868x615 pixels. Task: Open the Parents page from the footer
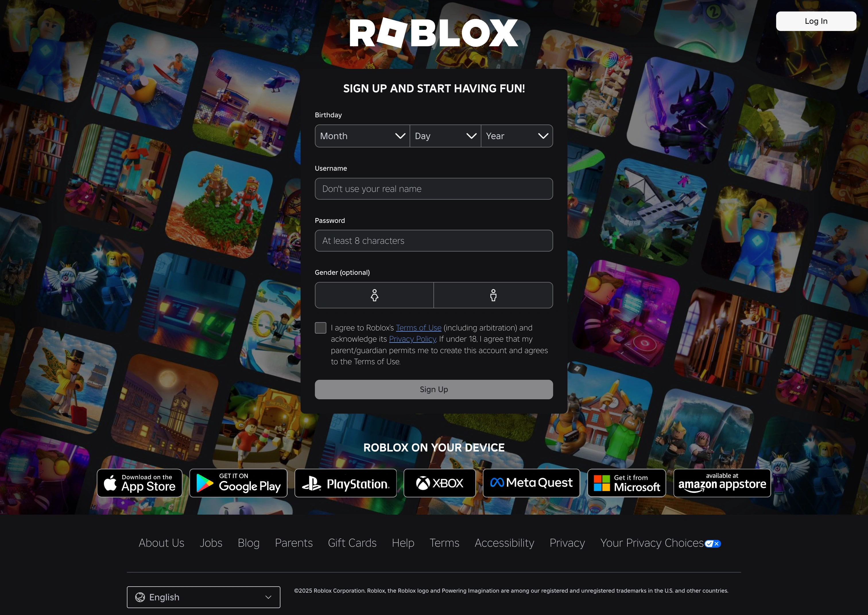coord(294,543)
